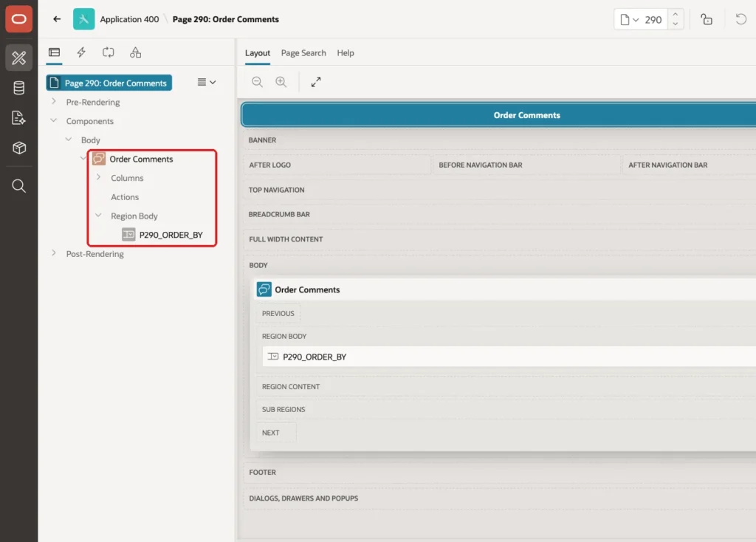The height and width of the screenshot is (542, 756).
Task: Expand the Columns node
Action: click(x=98, y=177)
